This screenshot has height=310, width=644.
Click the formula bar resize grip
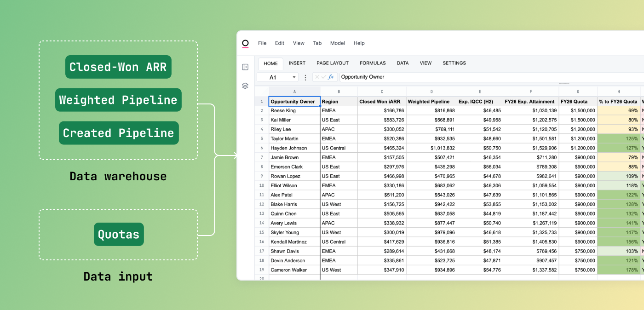coord(564,84)
